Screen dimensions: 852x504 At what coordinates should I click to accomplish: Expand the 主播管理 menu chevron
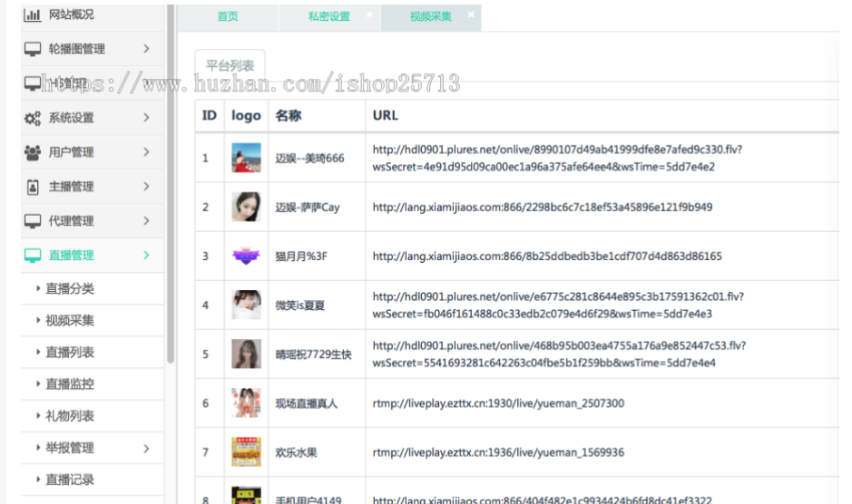click(x=146, y=187)
